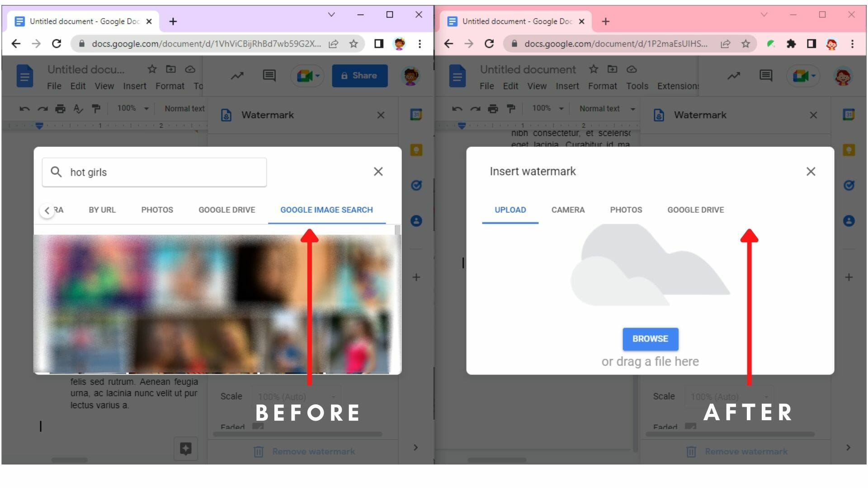Open the Scale 100% (Auto) dropdown
Screen dimensions: 868x488
(296, 396)
